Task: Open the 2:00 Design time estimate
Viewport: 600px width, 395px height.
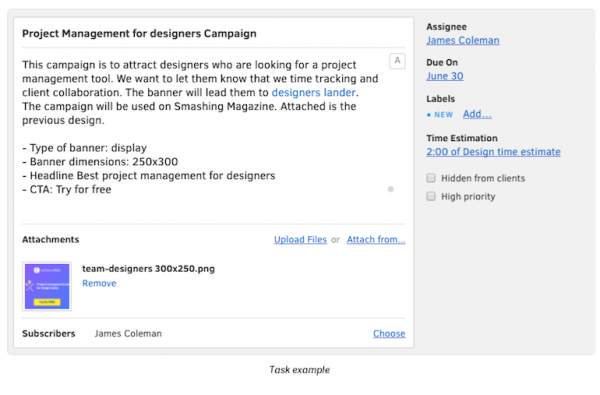Action: (x=493, y=152)
